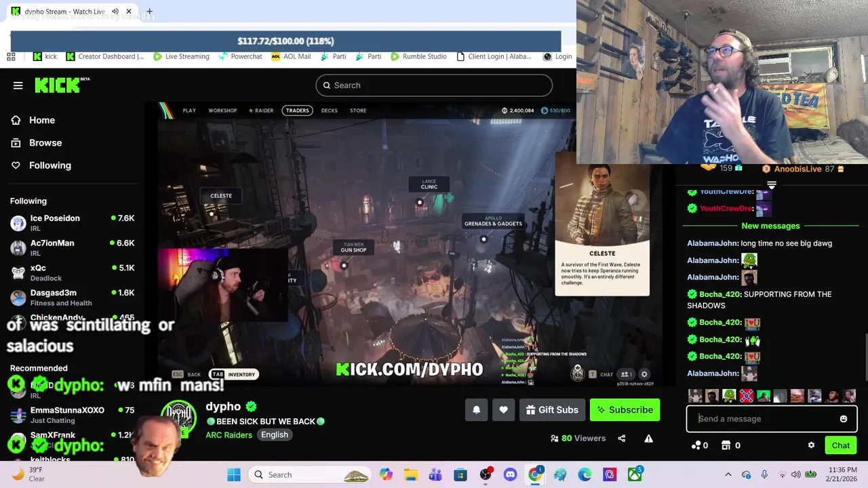Open Ac7ionMan's channel
Image resolution: width=868 pixels, height=488 pixels.
(x=72, y=247)
